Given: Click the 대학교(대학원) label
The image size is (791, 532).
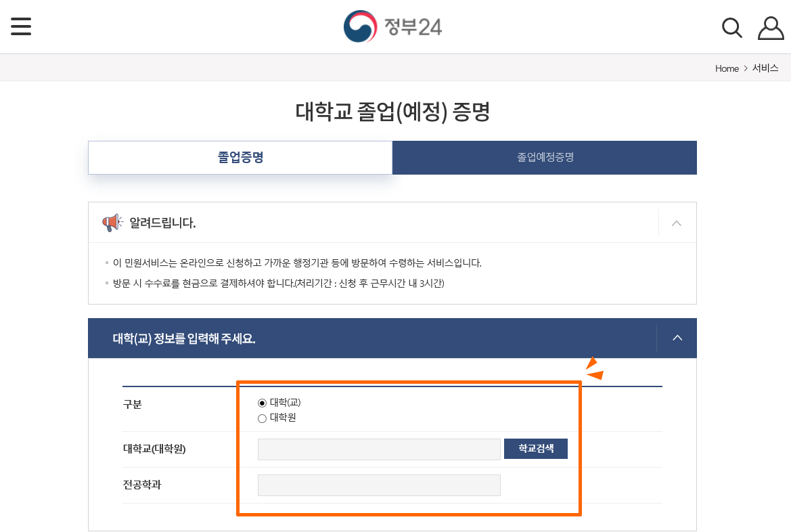Looking at the screenshot, I should point(154,449).
